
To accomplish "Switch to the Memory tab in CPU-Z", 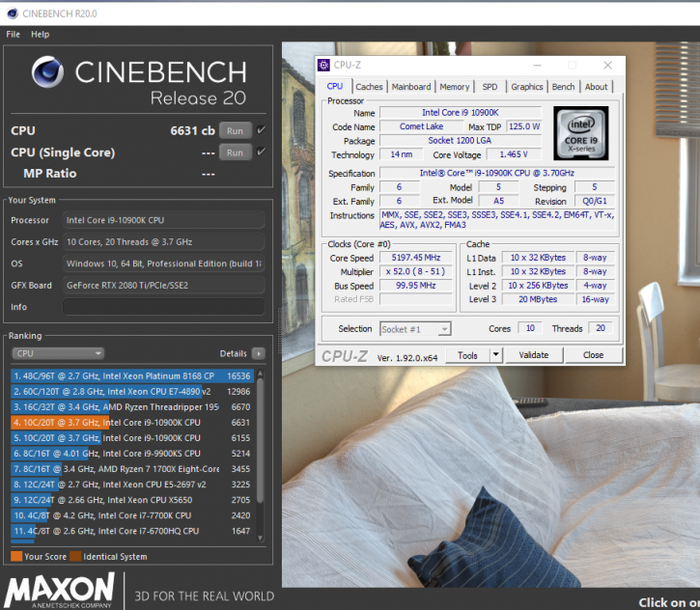I will pyautogui.click(x=455, y=87).
